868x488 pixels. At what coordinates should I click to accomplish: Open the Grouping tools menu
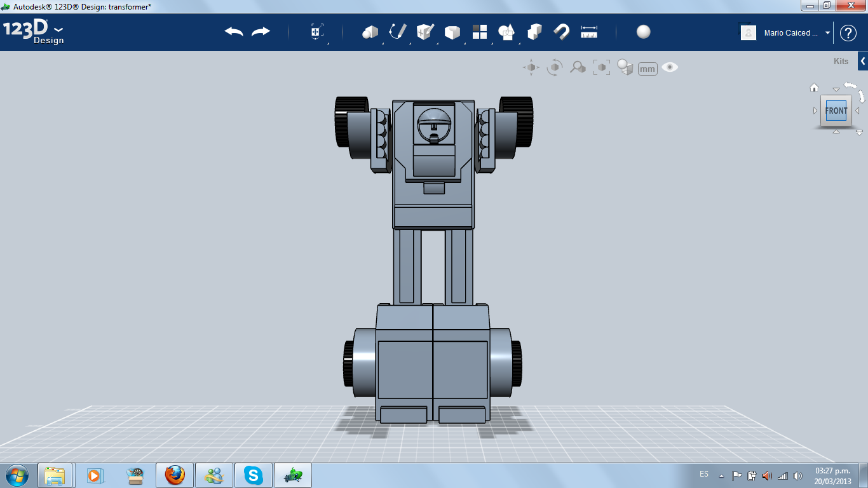coord(506,32)
